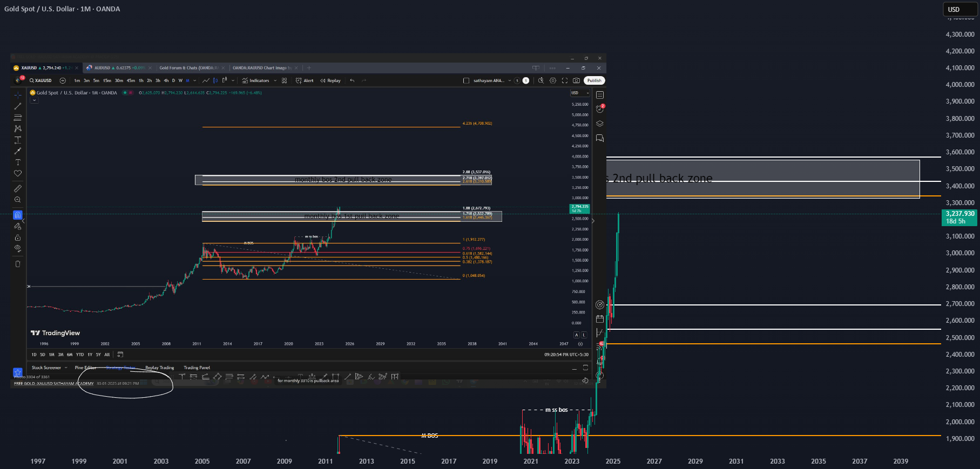Open the Pine Editor tab
The image size is (980, 469).
tap(85, 368)
